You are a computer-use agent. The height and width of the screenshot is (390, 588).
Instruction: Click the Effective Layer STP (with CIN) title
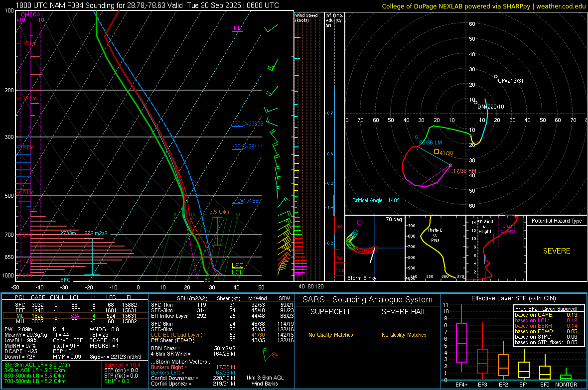pos(513,298)
